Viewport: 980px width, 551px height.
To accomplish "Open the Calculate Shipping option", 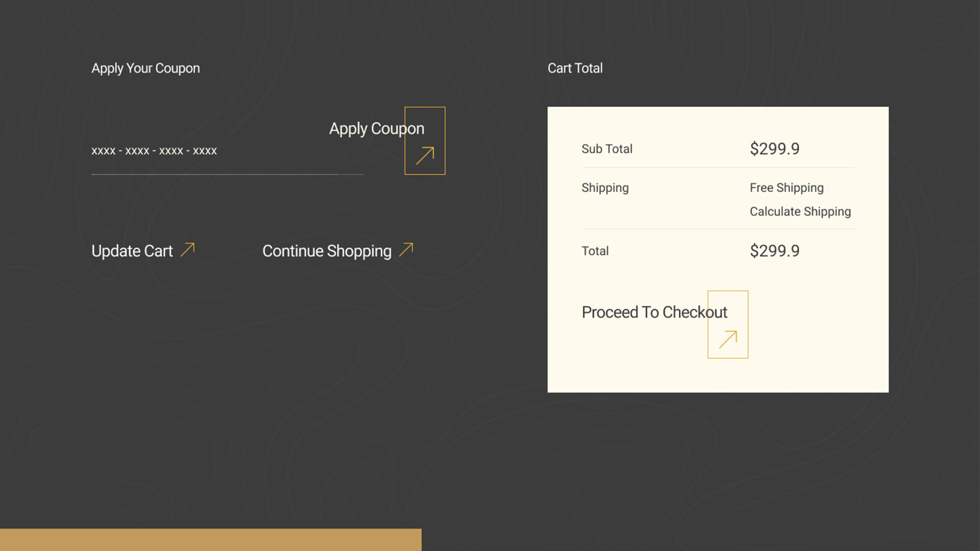I will click(800, 212).
